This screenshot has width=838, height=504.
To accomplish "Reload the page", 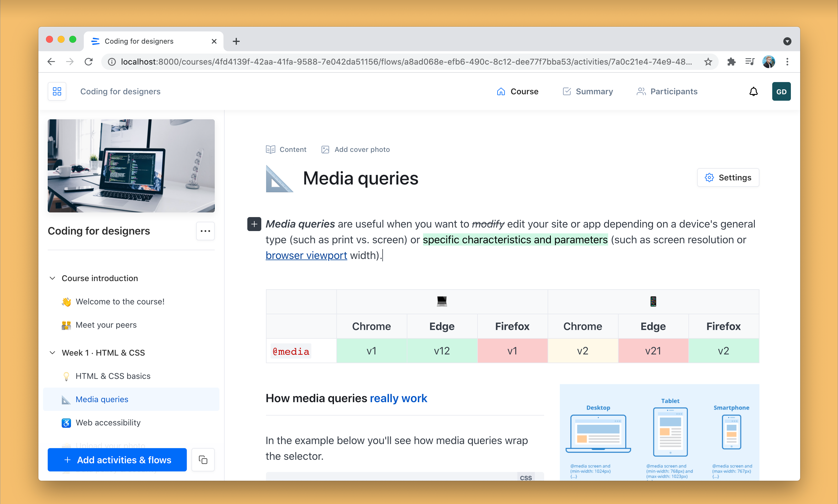I will pos(89,61).
